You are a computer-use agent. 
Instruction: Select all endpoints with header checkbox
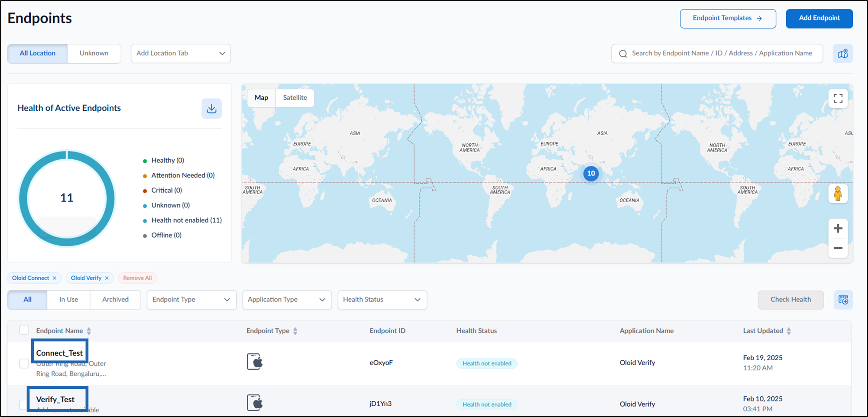(x=24, y=330)
